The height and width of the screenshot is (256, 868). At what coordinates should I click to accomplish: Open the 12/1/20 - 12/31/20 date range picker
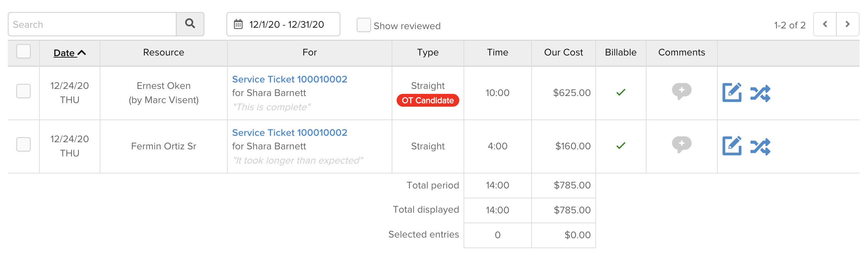click(x=283, y=24)
